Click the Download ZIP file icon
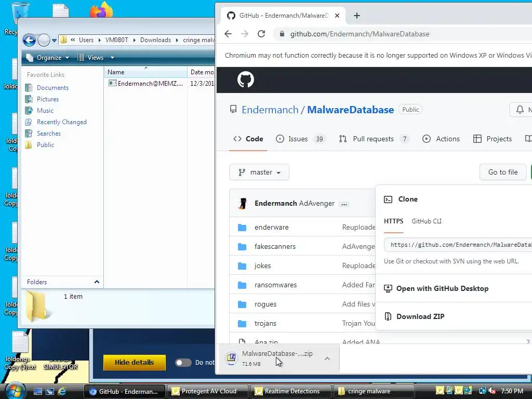Screen dimensions: 532x399 pyautogui.click(x=388, y=316)
